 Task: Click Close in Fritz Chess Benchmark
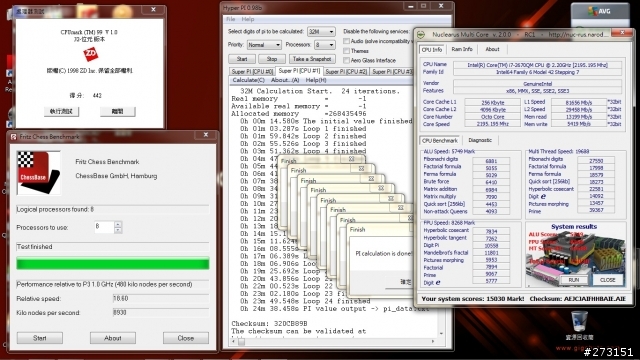(186, 338)
